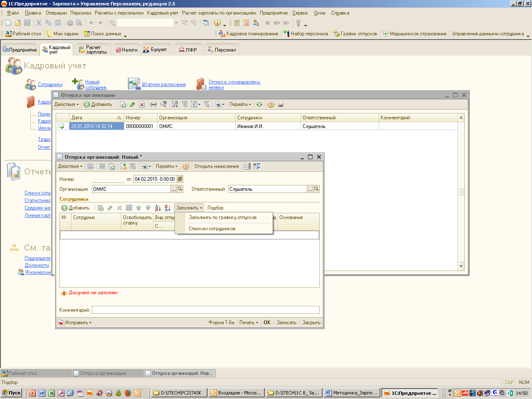
Task: Click the Открыть начисления button
Action: pyautogui.click(x=217, y=166)
